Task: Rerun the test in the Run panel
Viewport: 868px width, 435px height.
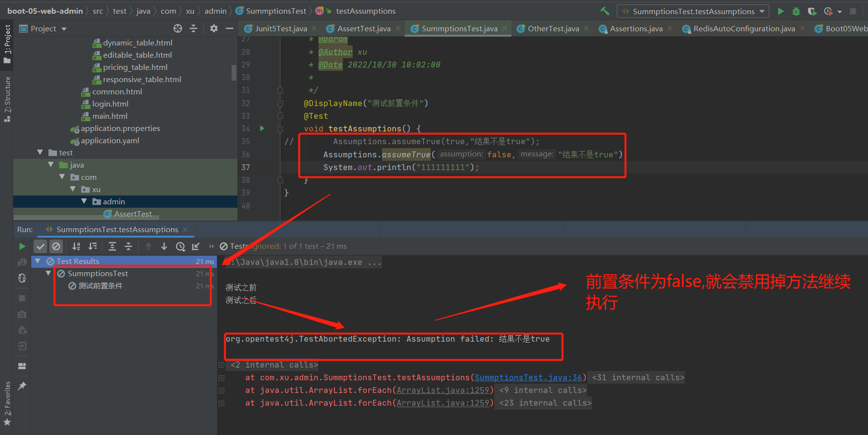Action: click(22, 246)
